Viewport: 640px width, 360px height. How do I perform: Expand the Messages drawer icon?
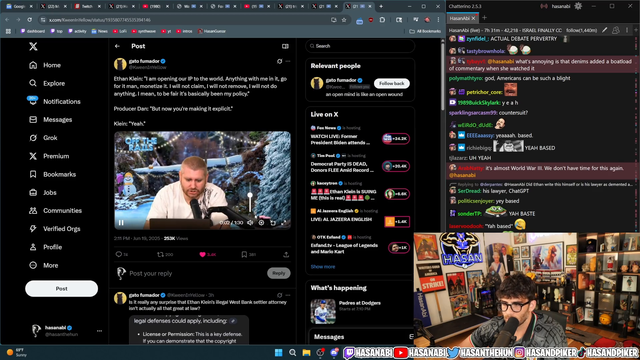411,337
